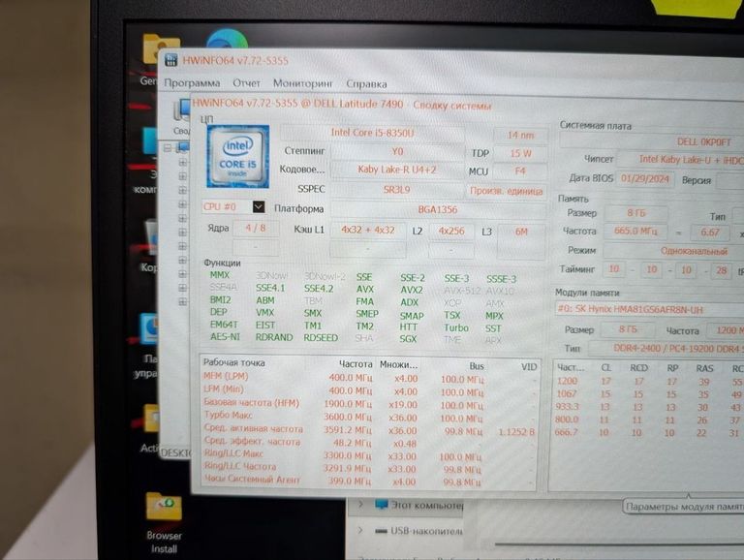This screenshot has width=744, height=560.
Task: Click the chipset value 'Intel Kaby Lake-U'
Action: [x=682, y=160]
